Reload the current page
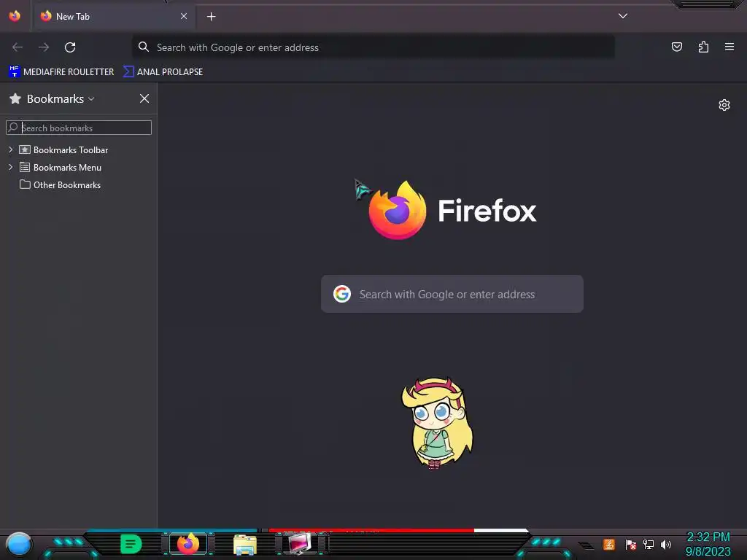Image resolution: width=747 pixels, height=560 pixels. click(70, 47)
